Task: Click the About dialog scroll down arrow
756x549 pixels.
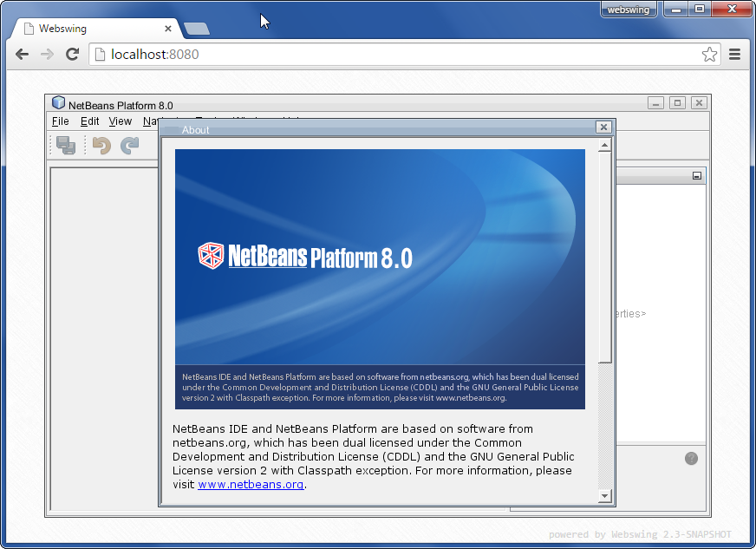Action: [604, 495]
